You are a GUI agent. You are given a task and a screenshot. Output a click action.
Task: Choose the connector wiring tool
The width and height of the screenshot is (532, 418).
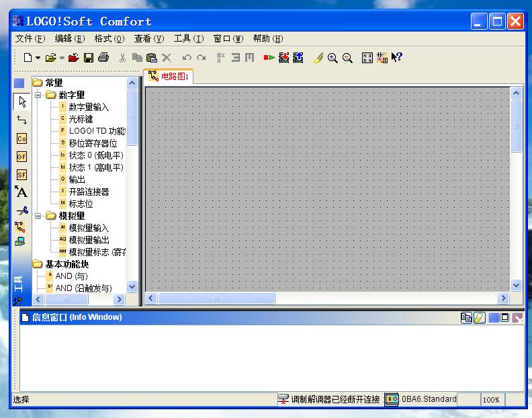pyautogui.click(x=21, y=120)
